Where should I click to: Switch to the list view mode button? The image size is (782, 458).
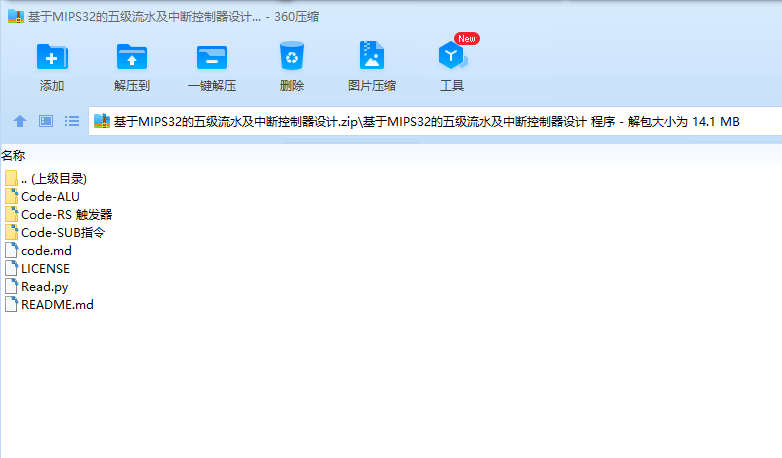(72, 121)
